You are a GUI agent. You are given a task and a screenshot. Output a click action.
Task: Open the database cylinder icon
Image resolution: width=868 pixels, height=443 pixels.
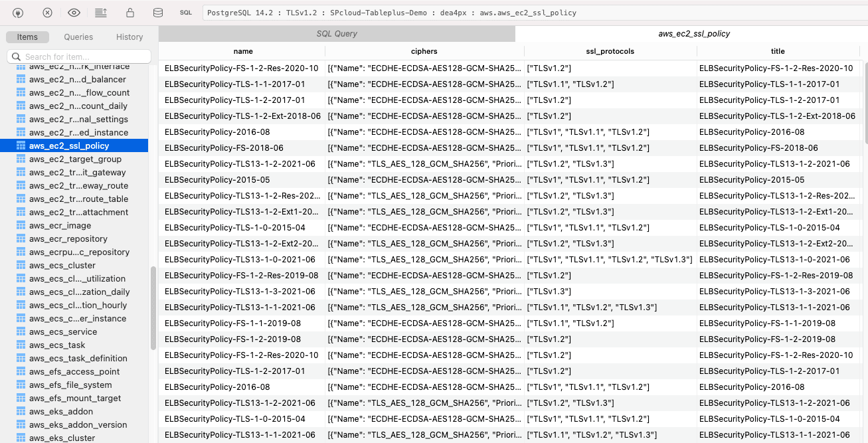[x=157, y=13]
